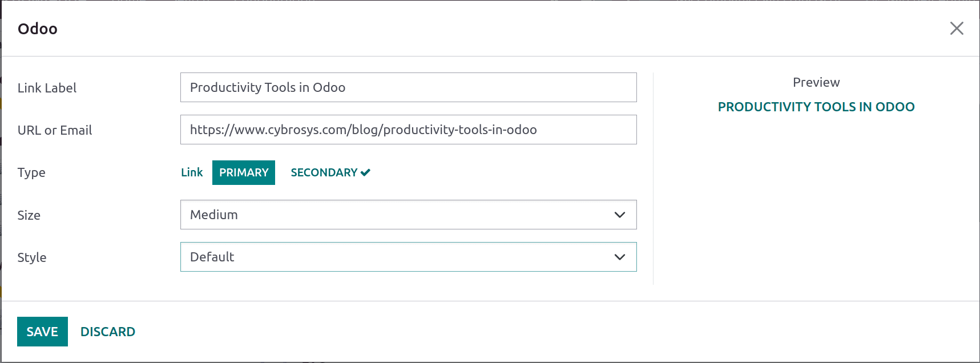Open the Style dropdown showing Default
Viewport: 980px width, 363px height.
(408, 257)
